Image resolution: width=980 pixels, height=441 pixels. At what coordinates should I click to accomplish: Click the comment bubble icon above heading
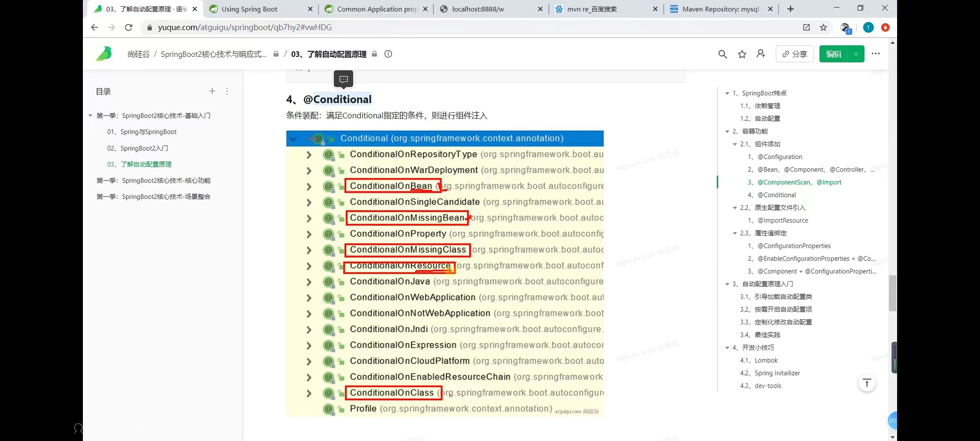tap(343, 79)
